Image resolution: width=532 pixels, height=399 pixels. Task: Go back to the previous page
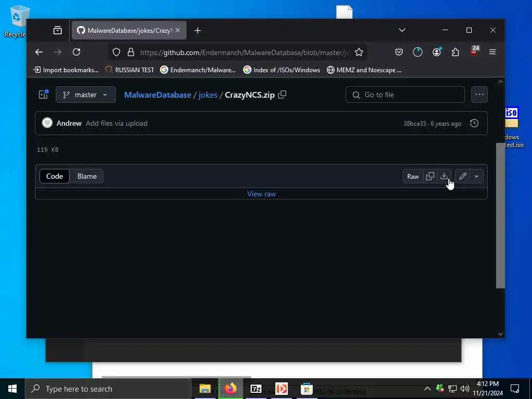(39, 52)
